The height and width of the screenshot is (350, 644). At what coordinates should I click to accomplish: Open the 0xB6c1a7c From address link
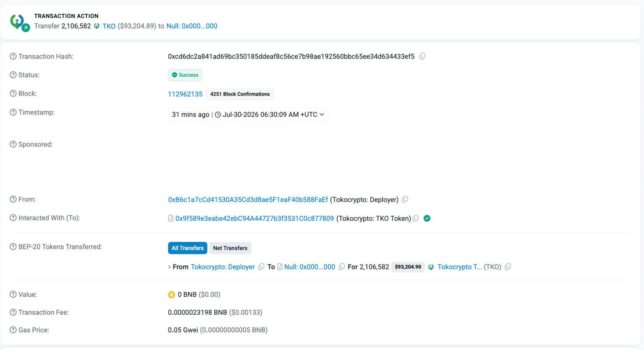(x=248, y=200)
